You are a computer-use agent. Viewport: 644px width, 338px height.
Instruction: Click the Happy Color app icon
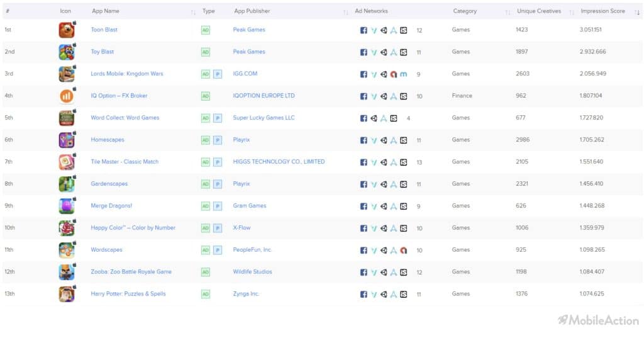pos(67,228)
